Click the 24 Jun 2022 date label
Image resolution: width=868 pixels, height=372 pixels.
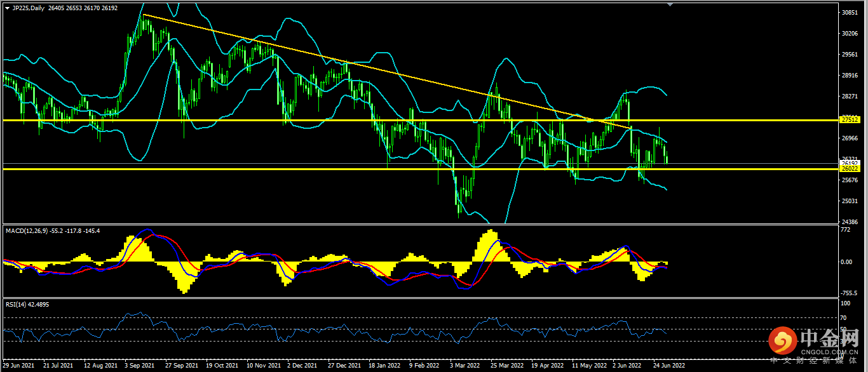tap(669, 366)
